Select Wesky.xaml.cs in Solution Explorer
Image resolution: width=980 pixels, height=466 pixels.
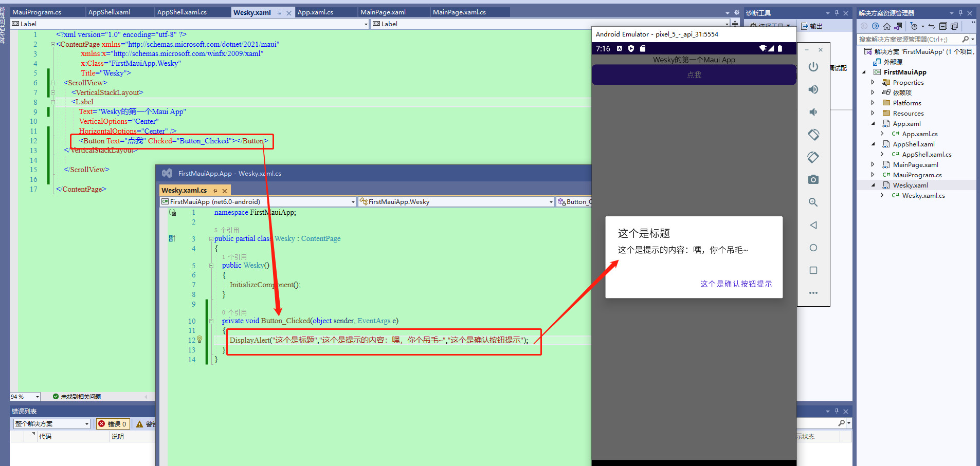click(x=923, y=195)
